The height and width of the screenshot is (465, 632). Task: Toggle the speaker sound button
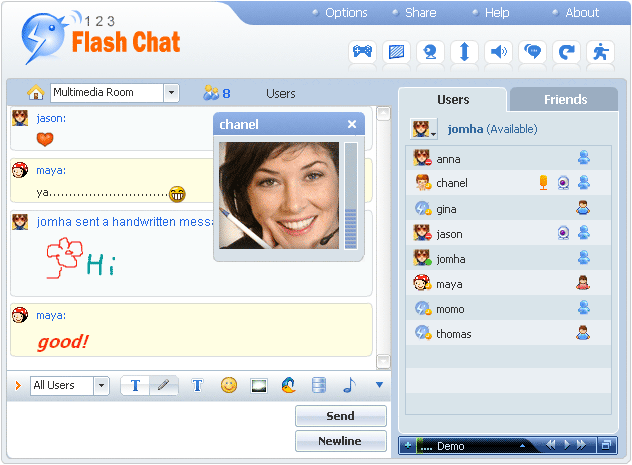coord(498,52)
